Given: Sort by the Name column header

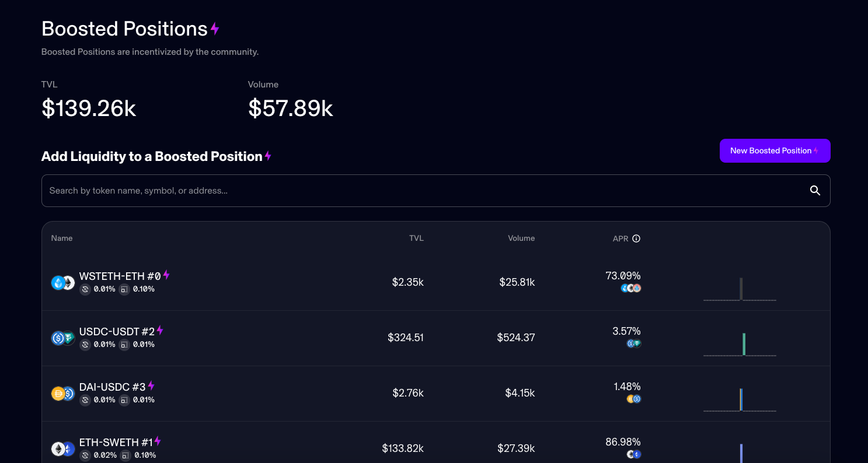Looking at the screenshot, I should click(x=62, y=238).
